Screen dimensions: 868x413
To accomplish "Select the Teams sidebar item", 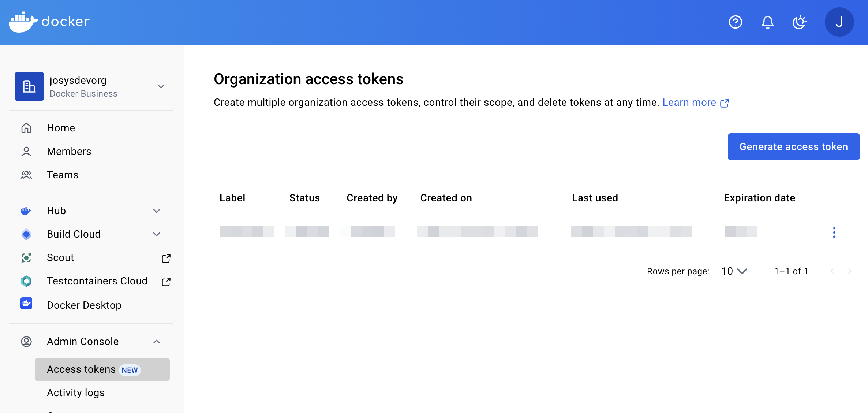I will [63, 175].
